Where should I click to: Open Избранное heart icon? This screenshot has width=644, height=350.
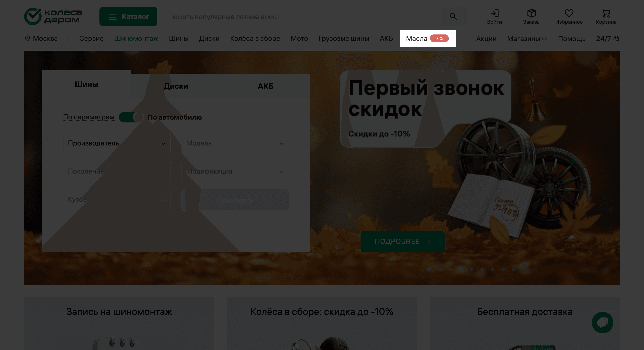[569, 13]
